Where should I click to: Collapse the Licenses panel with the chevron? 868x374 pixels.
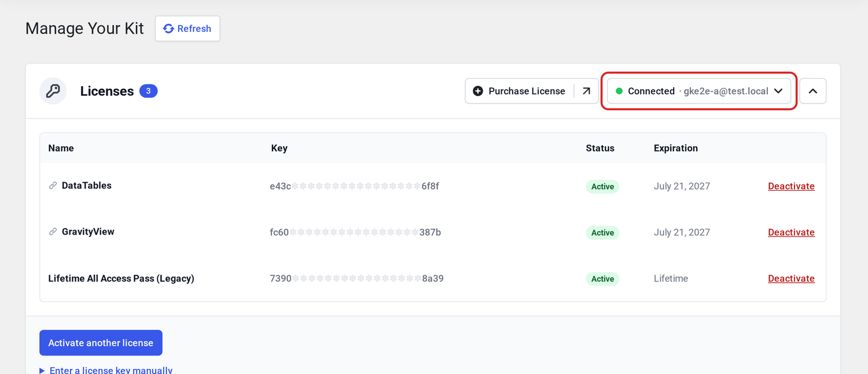tap(812, 91)
